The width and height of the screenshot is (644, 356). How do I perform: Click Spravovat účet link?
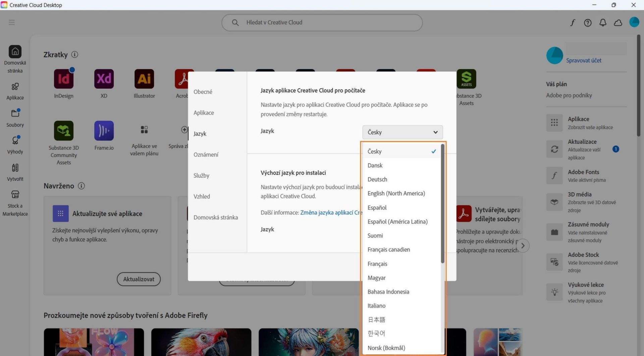point(584,60)
